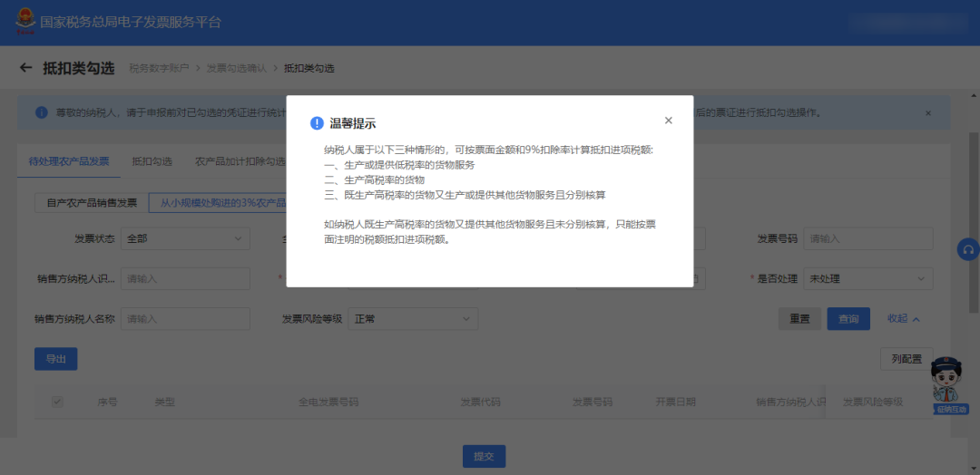Open the headset customer service icon

[x=968, y=250]
